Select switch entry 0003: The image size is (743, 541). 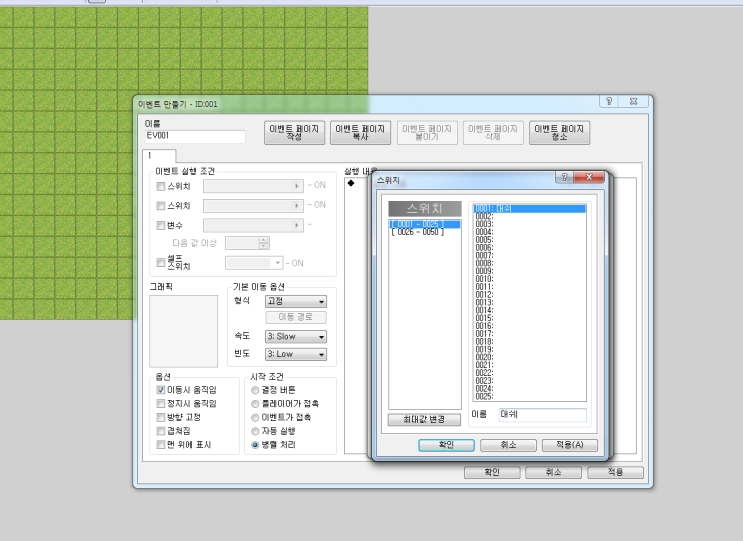[x=530, y=224]
